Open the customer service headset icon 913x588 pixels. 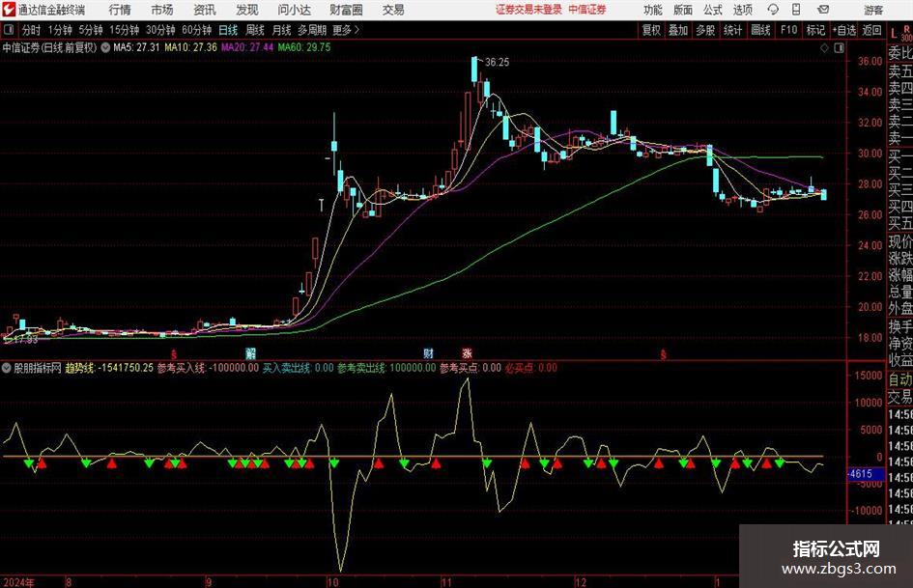coord(773,10)
